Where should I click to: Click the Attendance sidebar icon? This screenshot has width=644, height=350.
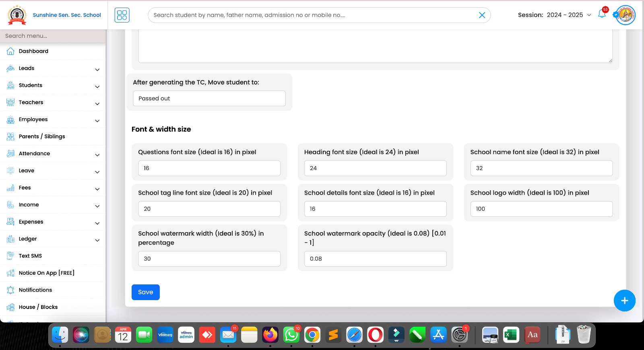(x=10, y=153)
